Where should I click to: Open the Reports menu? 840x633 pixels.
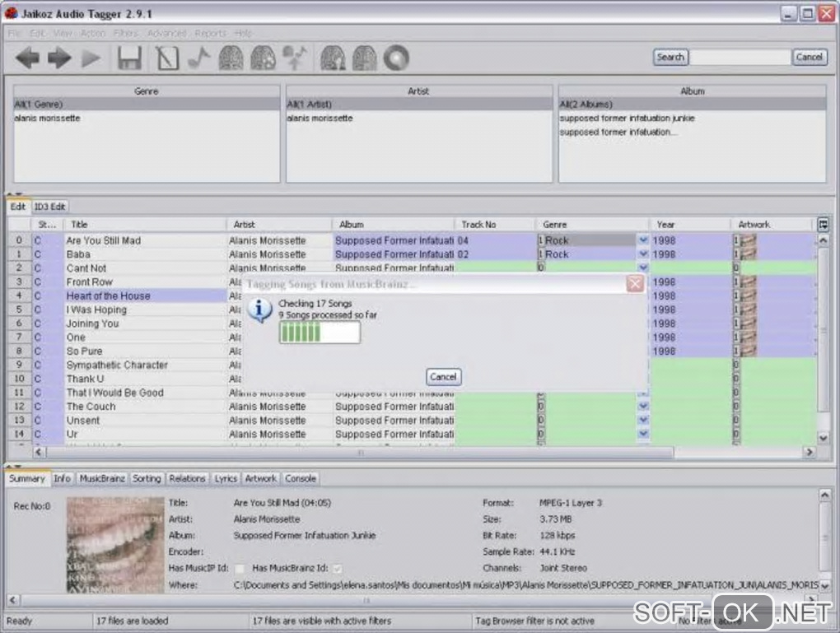pyautogui.click(x=211, y=33)
